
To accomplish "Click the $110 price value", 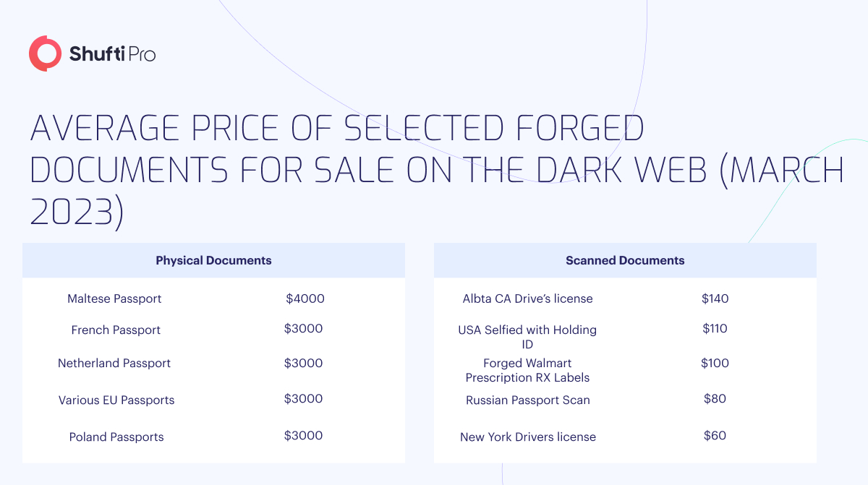I will point(715,329).
